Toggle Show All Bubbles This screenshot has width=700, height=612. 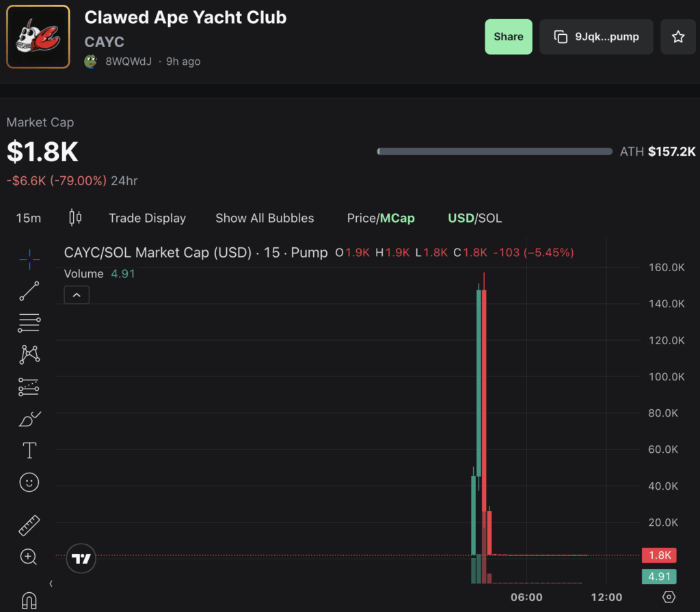point(265,218)
